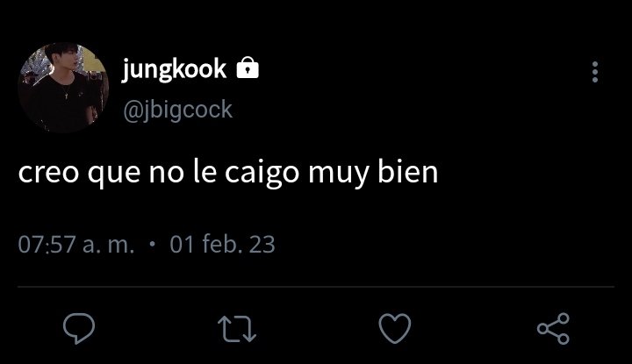Select the dot separator between time and date
Image resolution: width=632 pixels, height=364 pixels.
pos(152,244)
